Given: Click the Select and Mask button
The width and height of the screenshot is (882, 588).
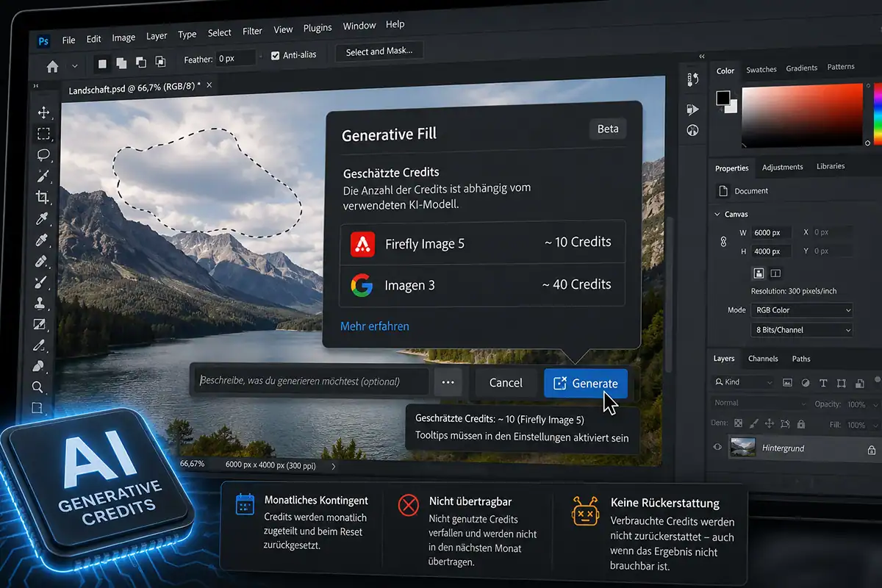Looking at the screenshot, I should click(x=379, y=51).
